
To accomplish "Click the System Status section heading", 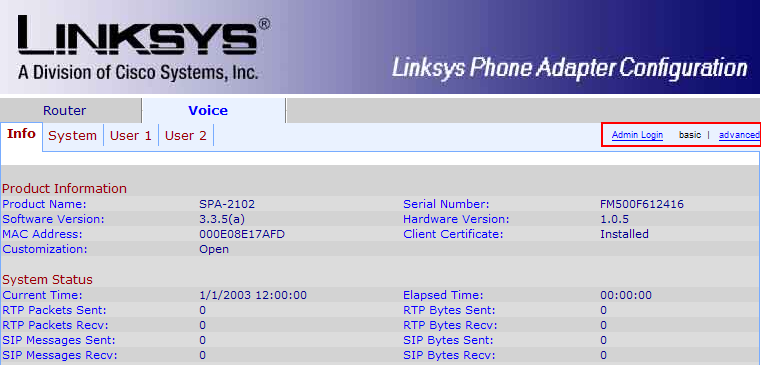I will click(x=47, y=280).
